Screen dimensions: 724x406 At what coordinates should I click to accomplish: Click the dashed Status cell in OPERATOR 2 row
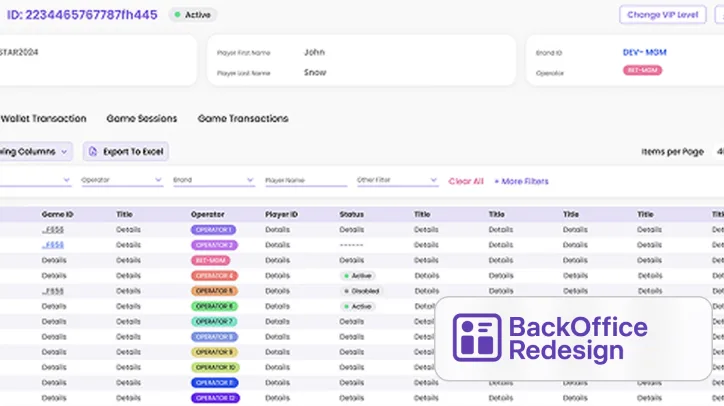tap(351, 245)
